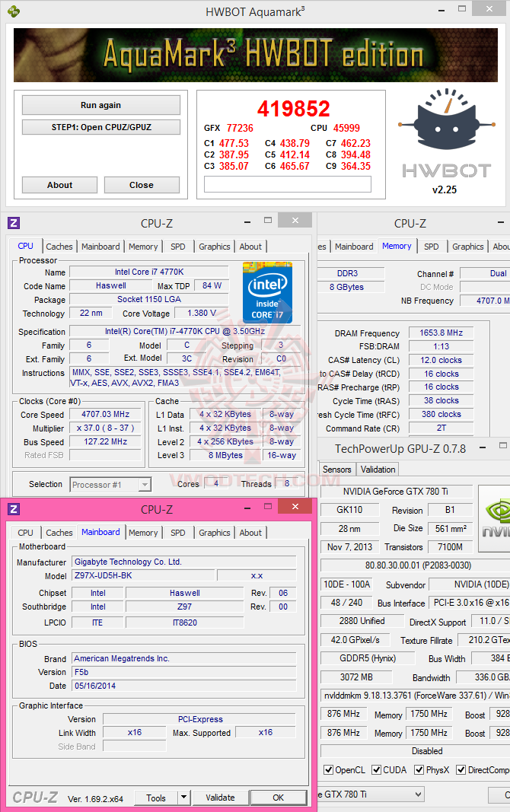Screen dimensions: 510x812
Task: Maximize the HWBOT Aquamark window
Action: pos(462,9)
